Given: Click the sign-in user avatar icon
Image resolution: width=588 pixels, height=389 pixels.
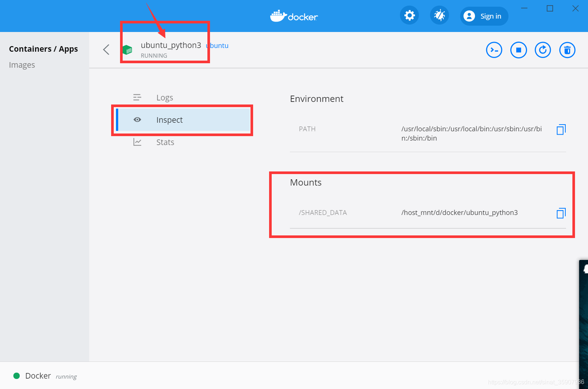Looking at the screenshot, I should (x=469, y=16).
